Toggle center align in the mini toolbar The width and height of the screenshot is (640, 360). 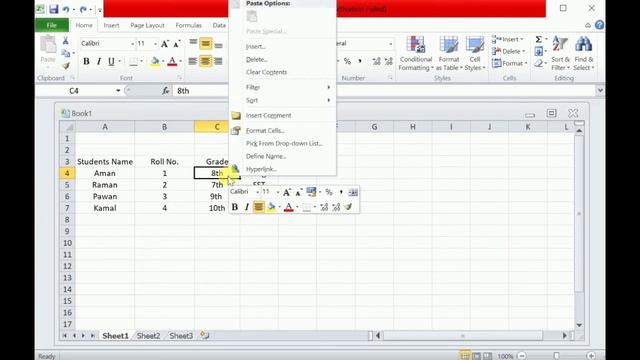[259, 207]
